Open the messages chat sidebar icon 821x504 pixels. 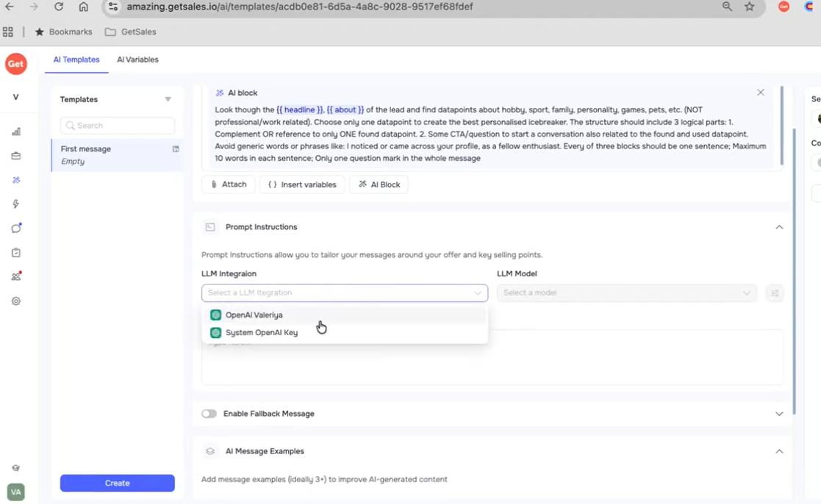(15, 228)
